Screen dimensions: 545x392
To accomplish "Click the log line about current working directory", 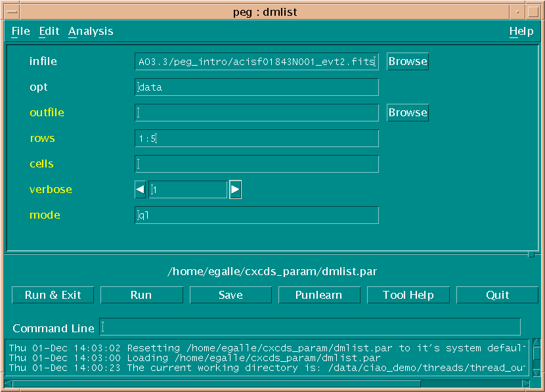I will [x=267, y=368].
